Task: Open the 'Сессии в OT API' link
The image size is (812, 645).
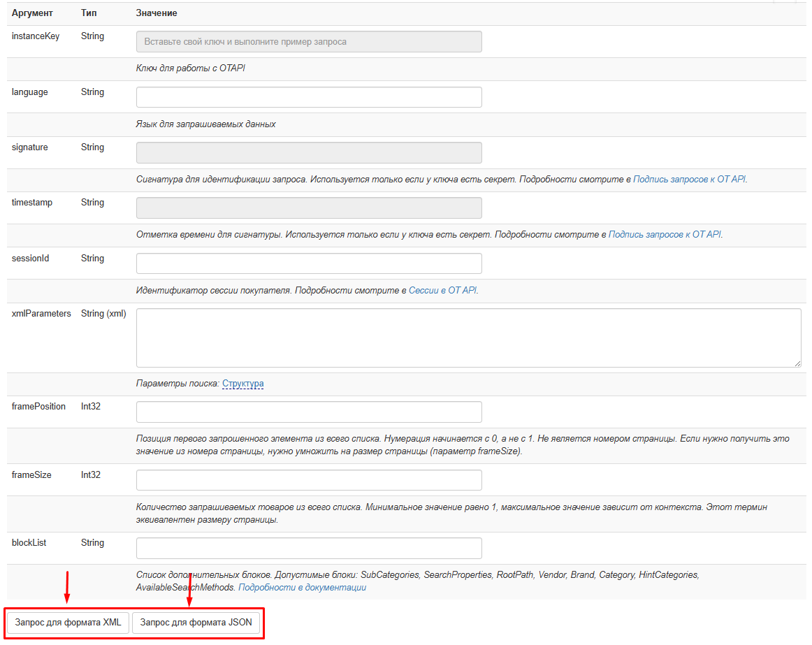Action: click(x=443, y=291)
